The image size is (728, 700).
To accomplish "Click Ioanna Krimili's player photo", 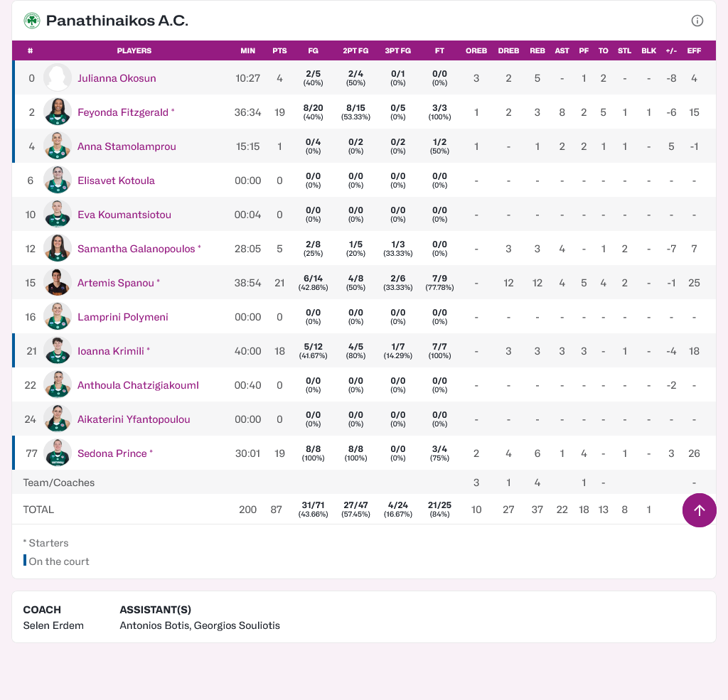I will (x=58, y=351).
